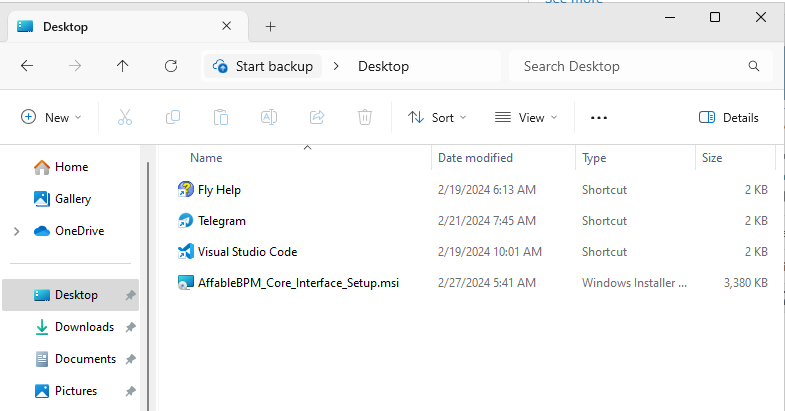
Task: Expand the breadcrumb chevron before Desktop
Action: pyautogui.click(x=336, y=66)
